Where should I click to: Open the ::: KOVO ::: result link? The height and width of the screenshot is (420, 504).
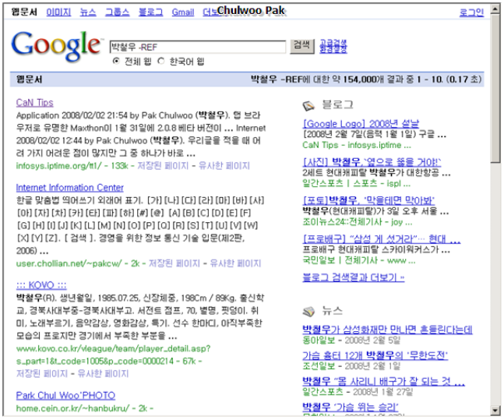coord(41,285)
